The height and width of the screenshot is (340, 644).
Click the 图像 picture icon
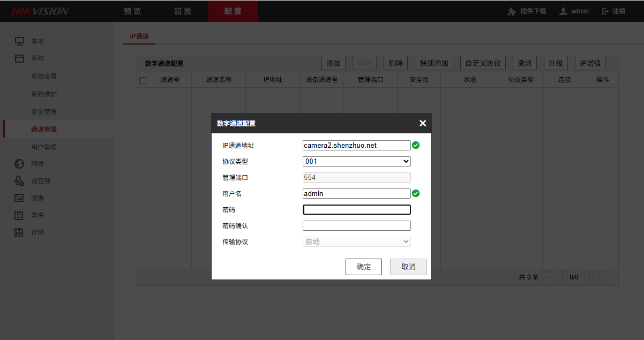pos(19,198)
